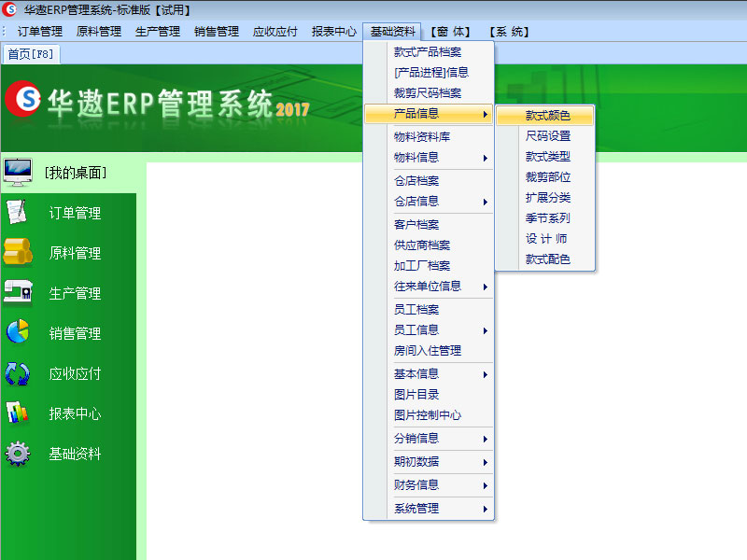Expand the 往来单位信息 submenu
Image resolution: width=747 pixels, height=560 pixels.
(x=429, y=287)
